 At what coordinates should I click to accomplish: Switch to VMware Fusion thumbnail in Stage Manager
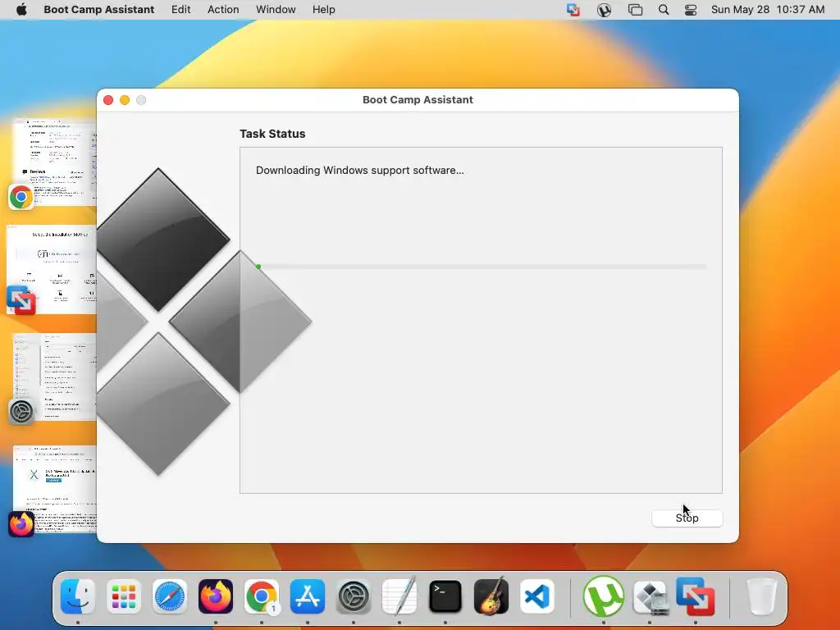pos(52,269)
